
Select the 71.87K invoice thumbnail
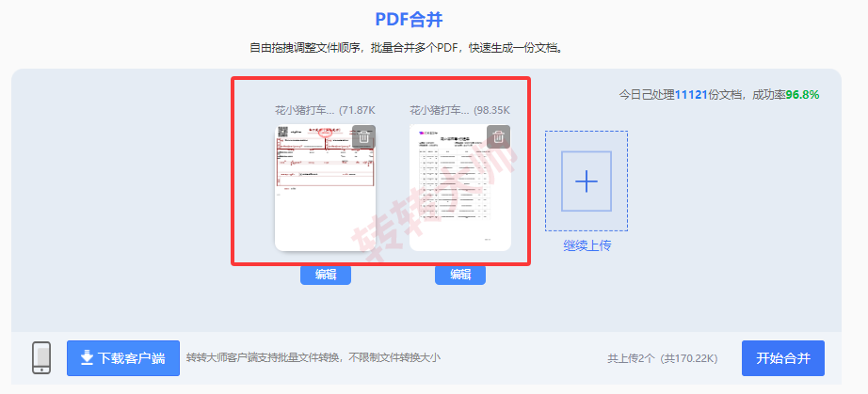tap(326, 188)
